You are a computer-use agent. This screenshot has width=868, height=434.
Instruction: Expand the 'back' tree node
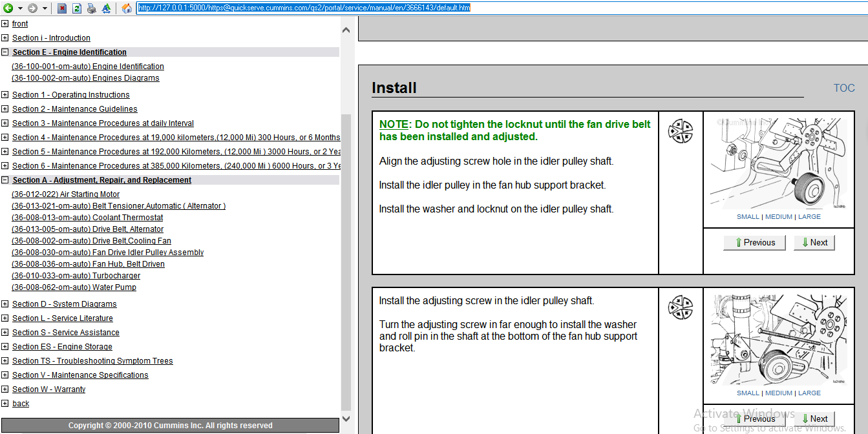point(5,404)
